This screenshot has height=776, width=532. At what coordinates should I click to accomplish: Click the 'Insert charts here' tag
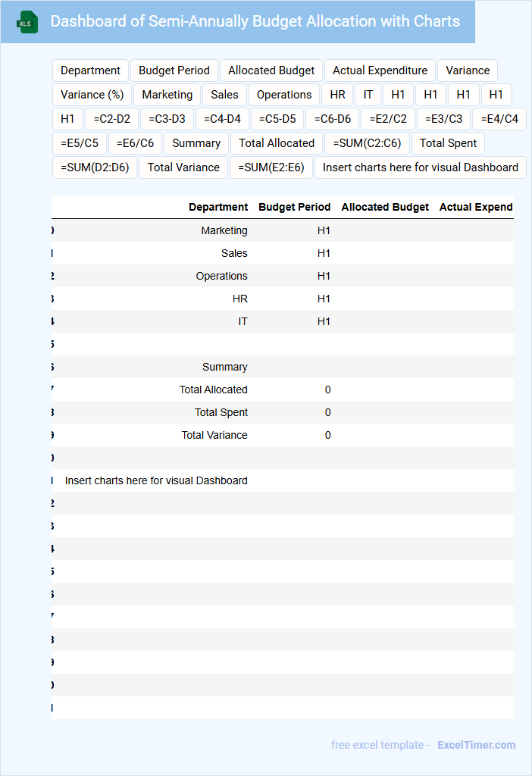[421, 167]
